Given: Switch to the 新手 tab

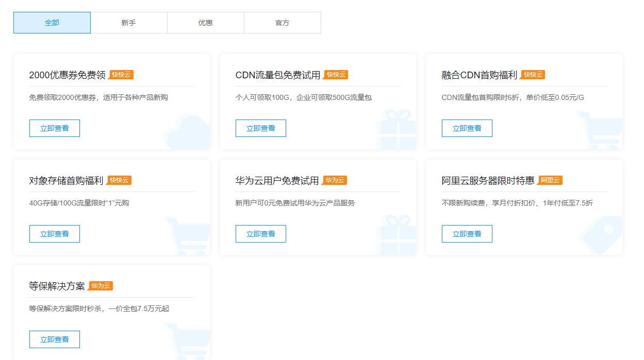Looking at the screenshot, I should tap(129, 23).
